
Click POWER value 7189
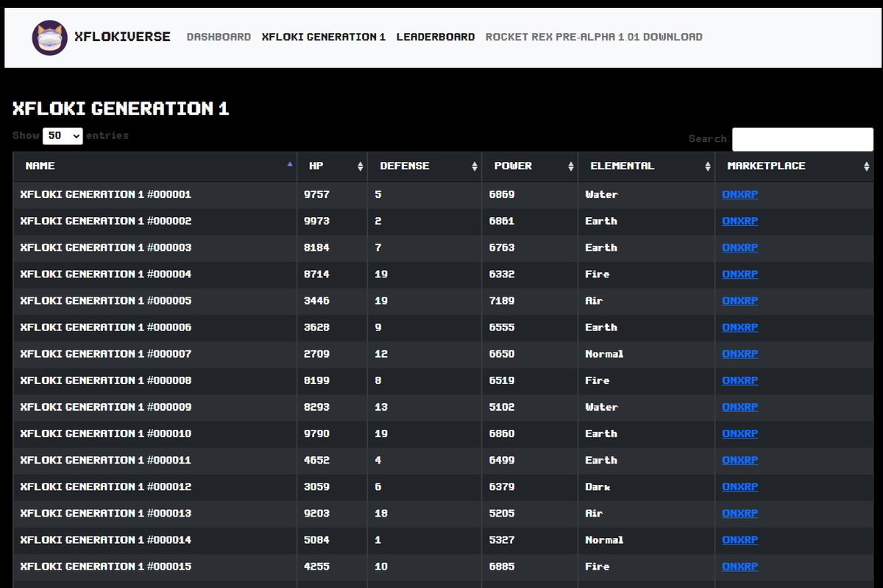coord(502,300)
